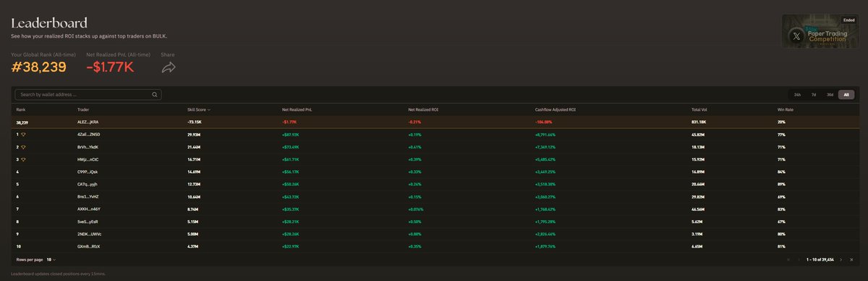Focus the wallet address search field
Image resolution: width=868 pixels, height=281 pixels.
click(88, 94)
